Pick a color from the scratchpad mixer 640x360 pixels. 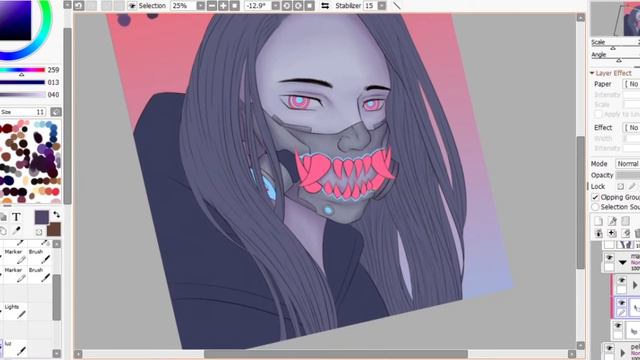tap(31, 161)
